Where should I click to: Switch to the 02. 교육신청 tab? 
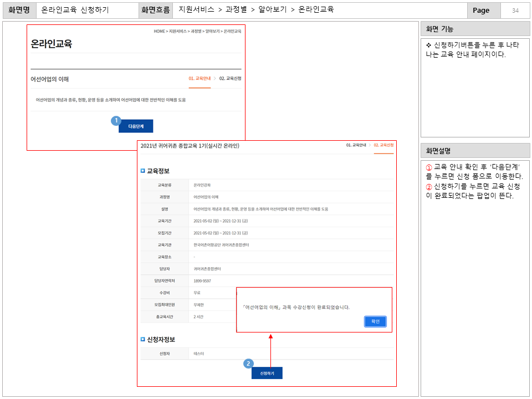[384, 144]
